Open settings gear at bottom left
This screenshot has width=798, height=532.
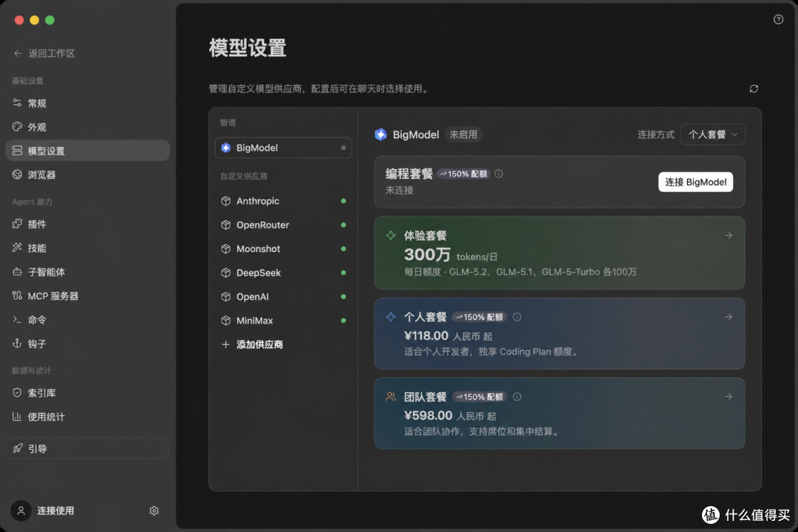(x=154, y=511)
